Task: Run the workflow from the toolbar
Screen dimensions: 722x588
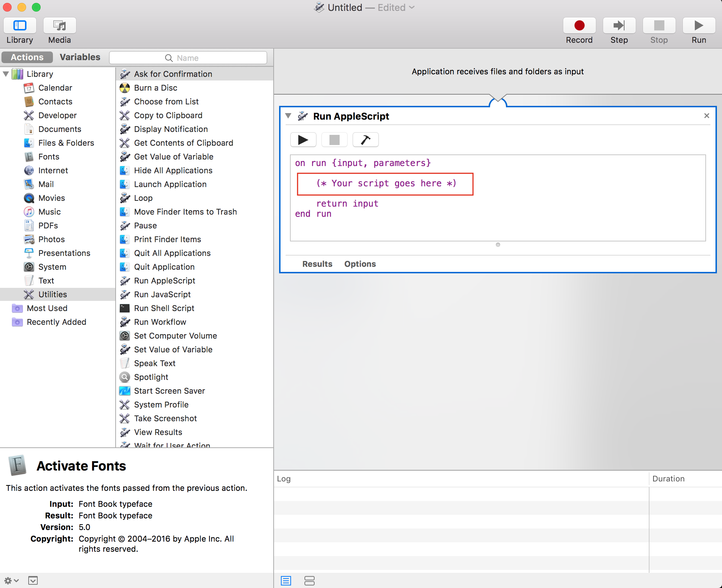Action: point(699,25)
